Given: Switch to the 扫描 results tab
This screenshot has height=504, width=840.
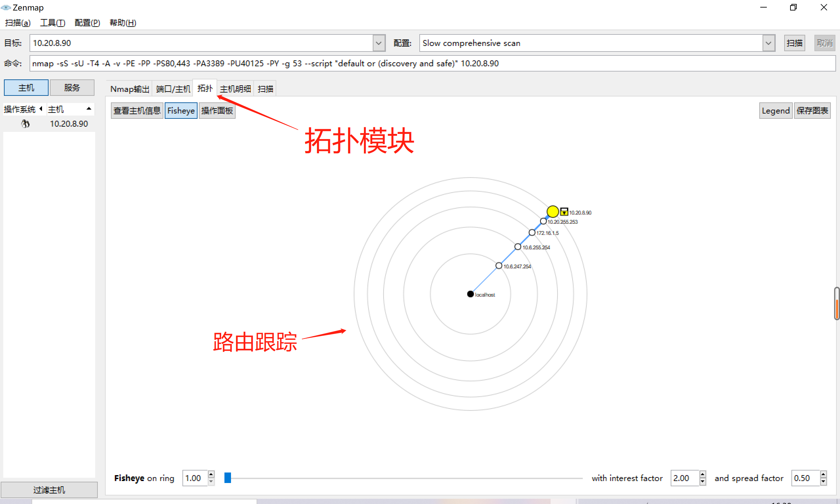Looking at the screenshot, I should 265,89.
